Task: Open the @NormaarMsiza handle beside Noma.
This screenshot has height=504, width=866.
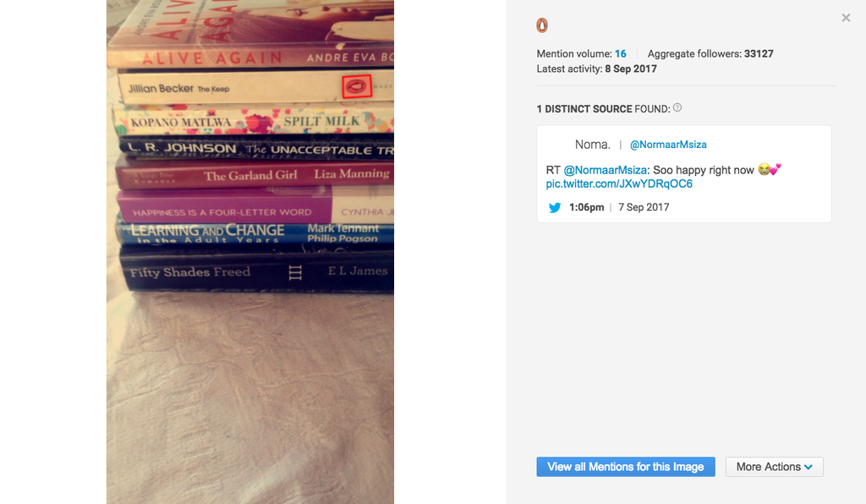Action: (x=668, y=145)
